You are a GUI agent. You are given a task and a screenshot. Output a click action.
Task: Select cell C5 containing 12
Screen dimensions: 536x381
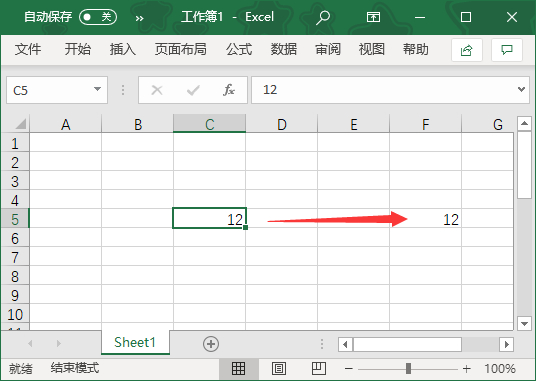pyautogui.click(x=210, y=218)
